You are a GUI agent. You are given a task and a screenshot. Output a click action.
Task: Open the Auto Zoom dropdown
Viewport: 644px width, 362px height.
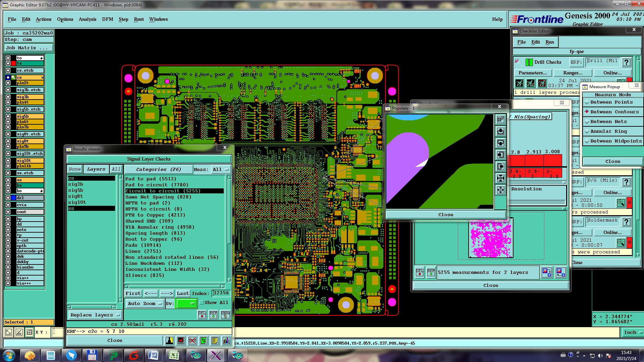point(145,304)
